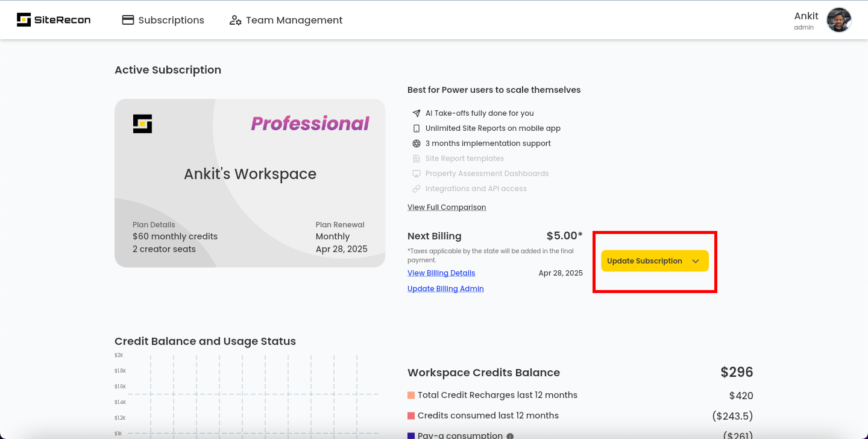The height and width of the screenshot is (439, 868).
Task: Click the paper plane AI Take-offs icon
Action: [416, 113]
